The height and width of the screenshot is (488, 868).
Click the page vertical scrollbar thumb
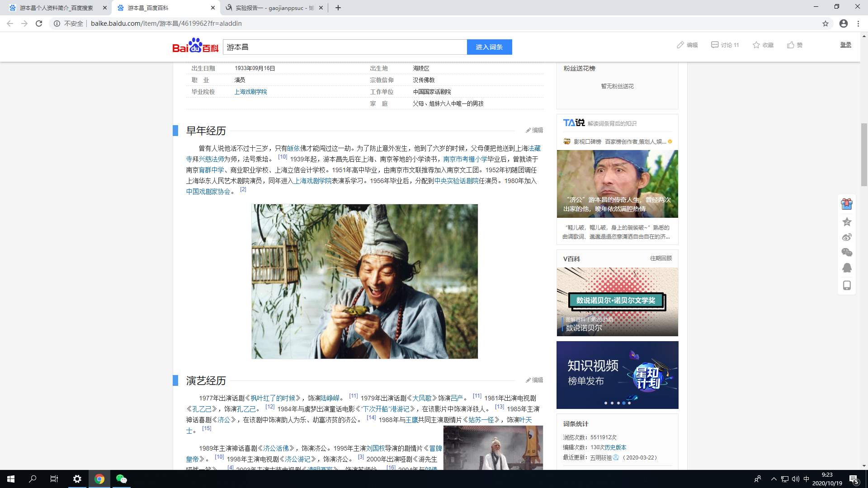click(864, 154)
